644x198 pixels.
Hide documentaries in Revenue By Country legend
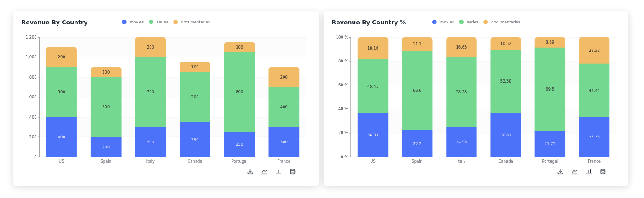pyautogui.click(x=191, y=22)
